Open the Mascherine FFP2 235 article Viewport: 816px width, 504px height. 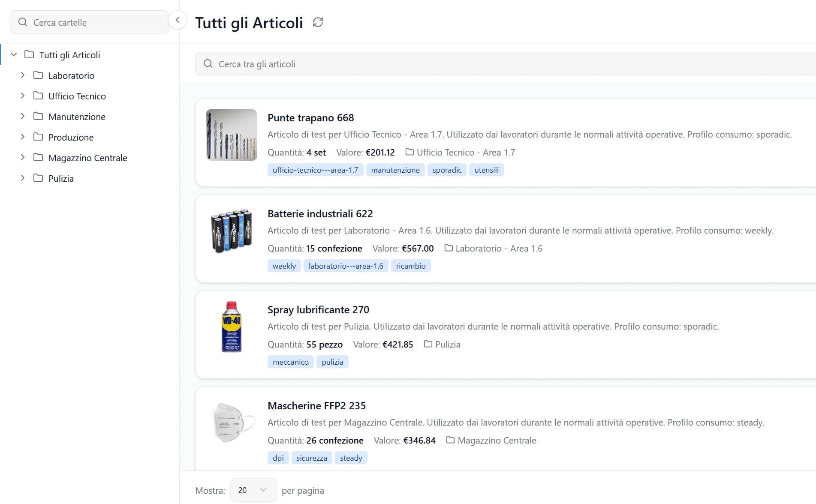click(316, 406)
